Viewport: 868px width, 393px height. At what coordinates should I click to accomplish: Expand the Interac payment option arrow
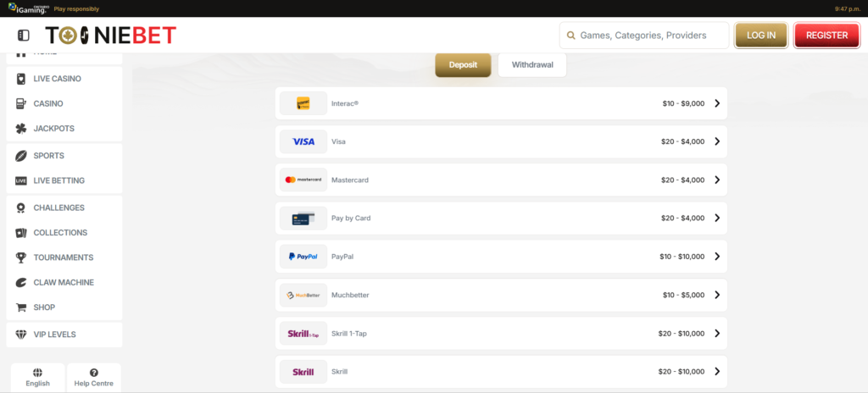click(x=716, y=103)
